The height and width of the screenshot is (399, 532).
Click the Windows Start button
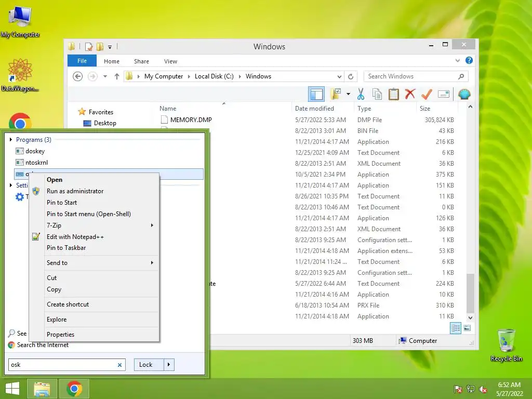(x=12, y=389)
